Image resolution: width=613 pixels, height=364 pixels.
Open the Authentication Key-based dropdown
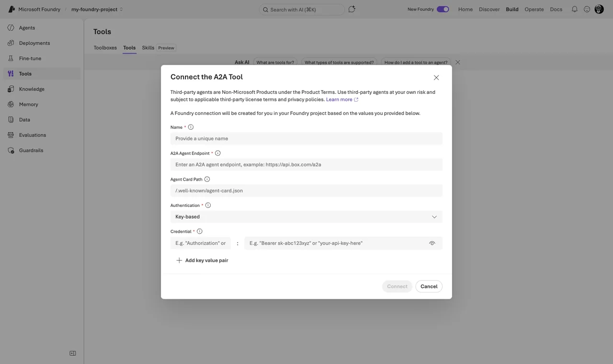[x=306, y=217]
